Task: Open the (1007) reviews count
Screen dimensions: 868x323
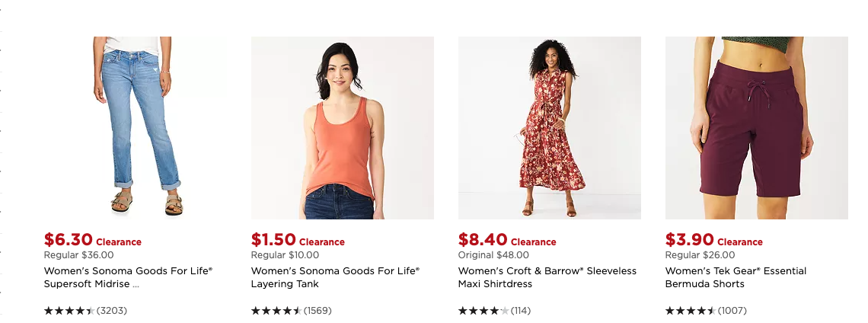Action: pyautogui.click(x=732, y=311)
